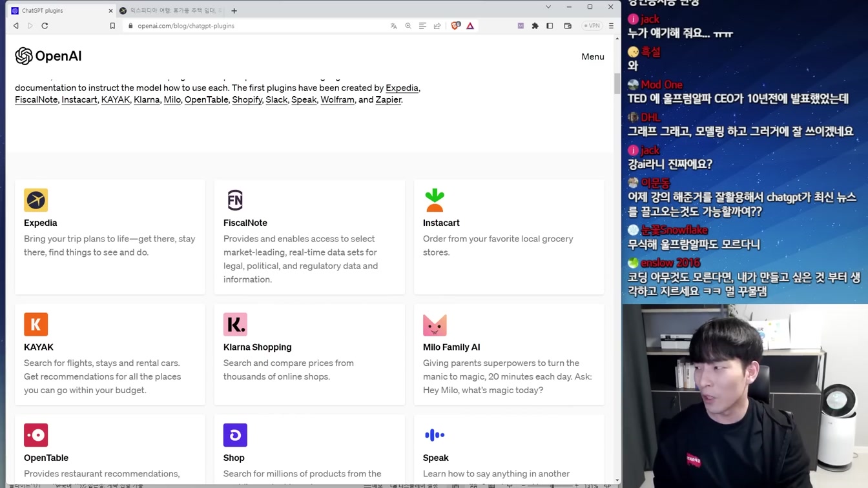Click the FiscalNote card title
This screenshot has height=488, width=868.
[245, 223]
